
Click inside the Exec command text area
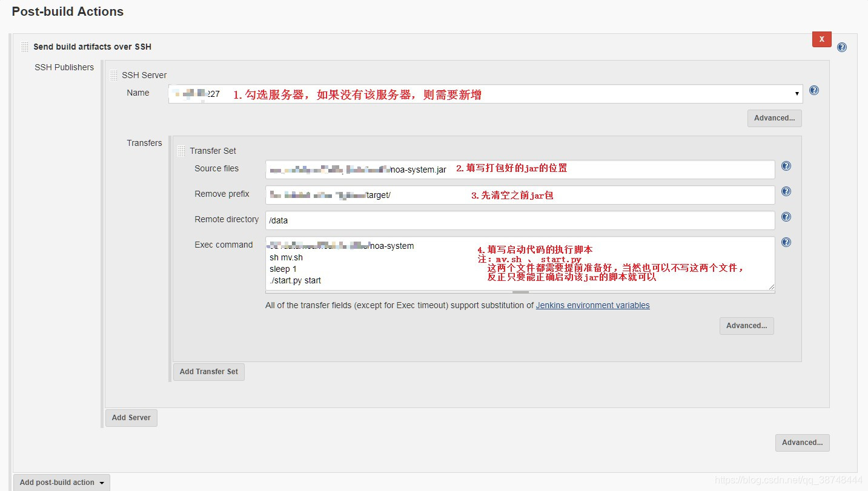pos(520,263)
